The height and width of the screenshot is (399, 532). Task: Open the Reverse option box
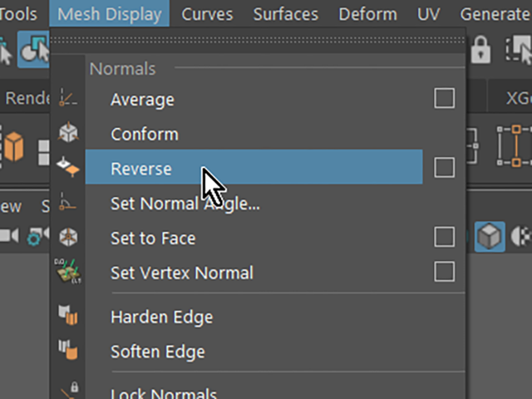click(x=445, y=167)
